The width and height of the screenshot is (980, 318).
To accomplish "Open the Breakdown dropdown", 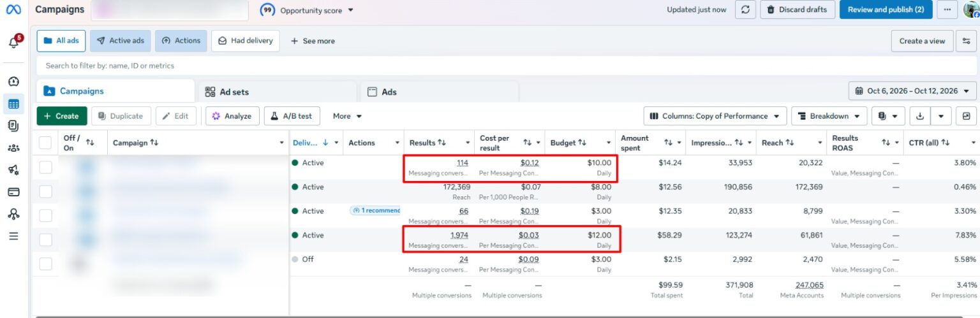I will pyautogui.click(x=829, y=116).
